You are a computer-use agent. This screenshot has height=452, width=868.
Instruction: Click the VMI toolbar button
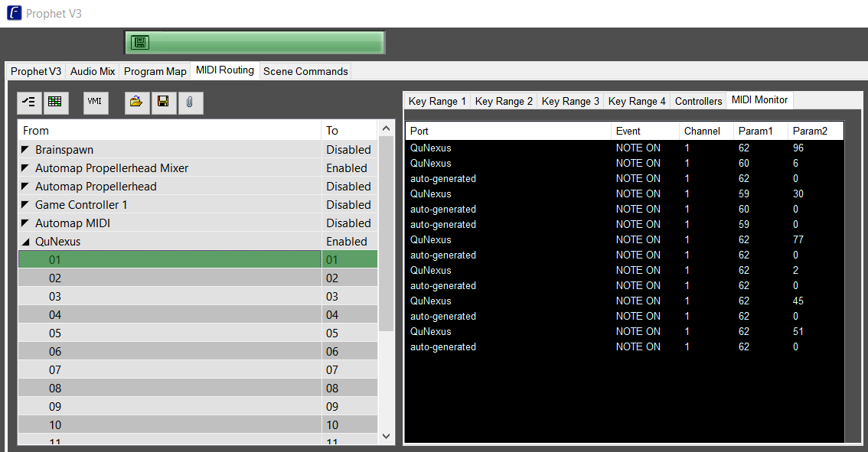click(x=95, y=102)
